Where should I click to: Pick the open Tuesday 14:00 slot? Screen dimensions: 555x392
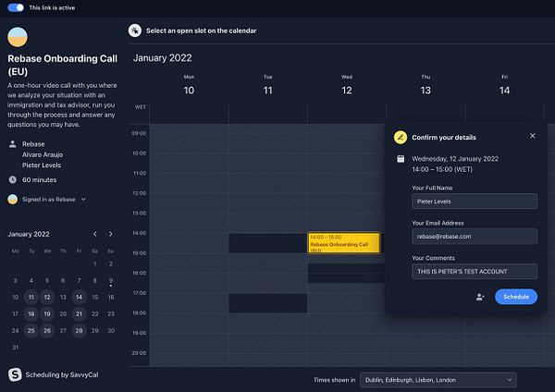pyautogui.click(x=267, y=243)
